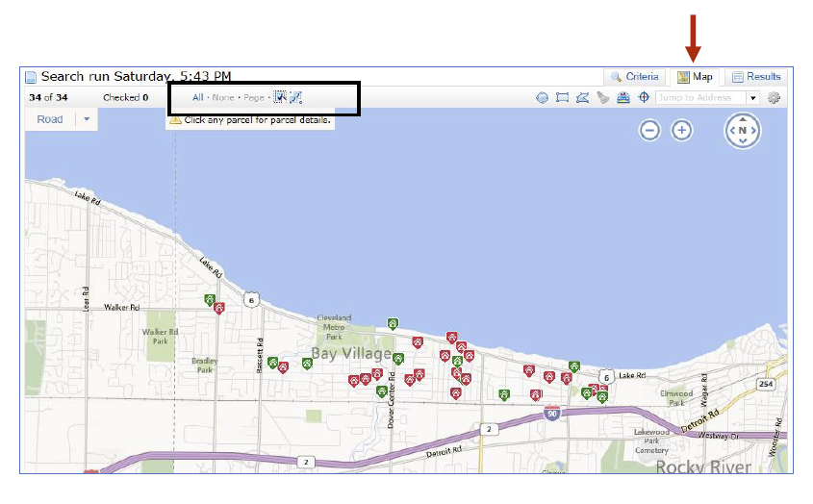The image size is (813, 504).
Task: Expand the Road map type dropdown
Action: click(87, 119)
